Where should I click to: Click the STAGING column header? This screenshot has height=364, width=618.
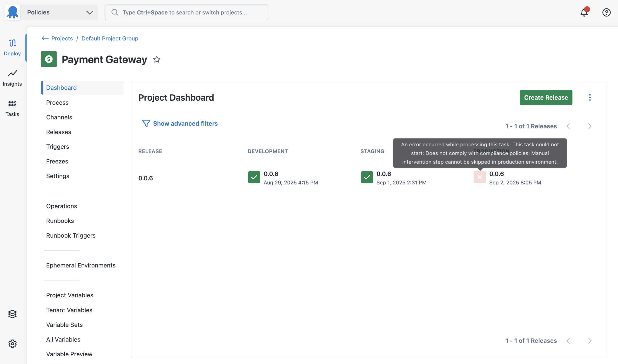pyautogui.click(x=372, y=151)
